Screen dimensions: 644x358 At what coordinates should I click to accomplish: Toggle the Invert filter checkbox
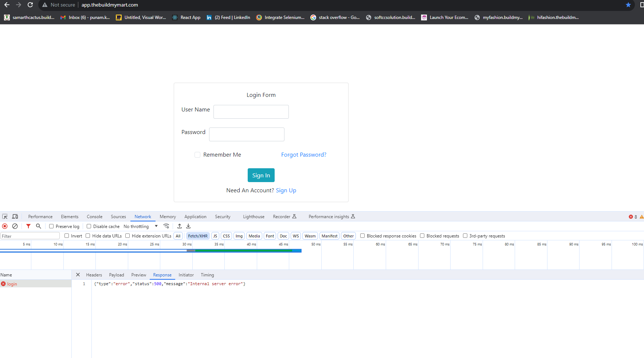click(67, 236)
